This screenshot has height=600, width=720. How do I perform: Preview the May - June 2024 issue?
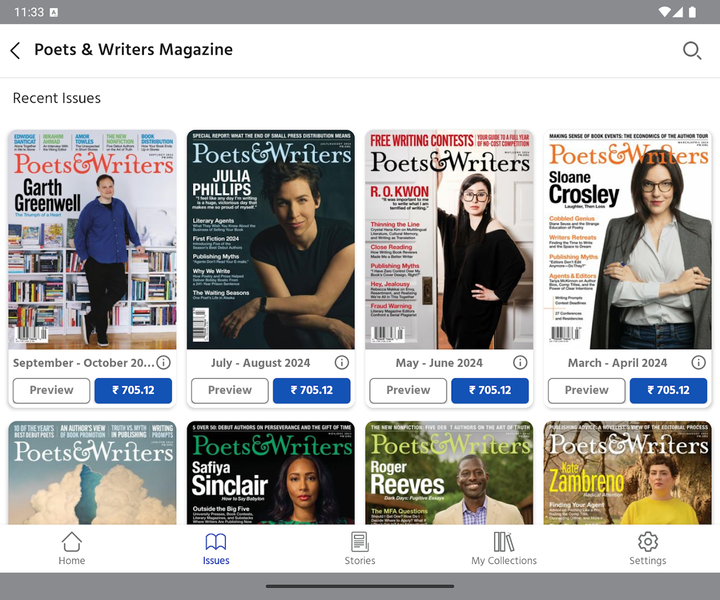tap(408, 390)
